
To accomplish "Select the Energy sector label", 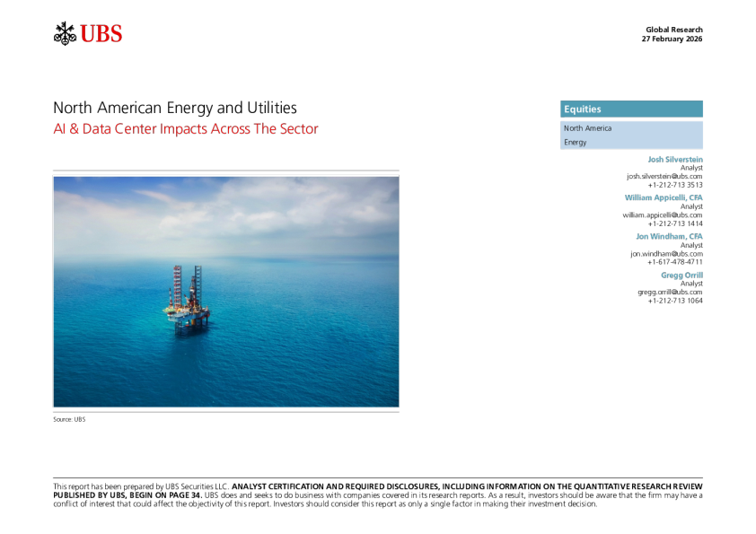I will [x=576, y=142].
